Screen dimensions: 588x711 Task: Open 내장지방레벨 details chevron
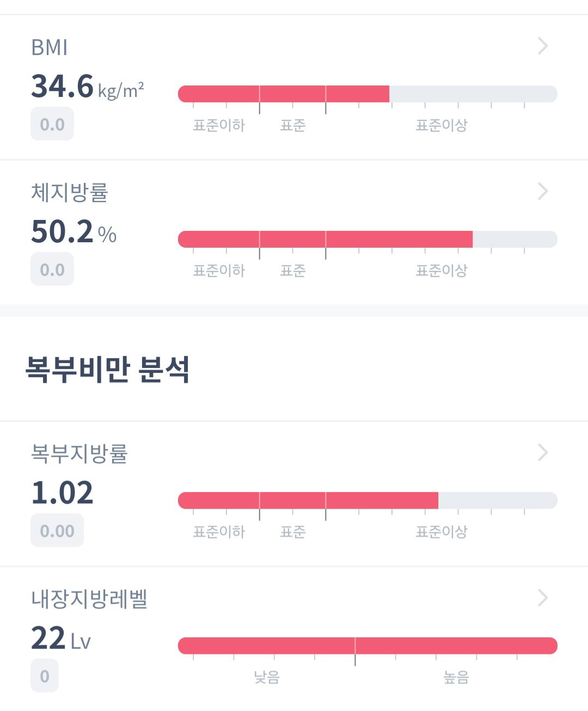543,598
